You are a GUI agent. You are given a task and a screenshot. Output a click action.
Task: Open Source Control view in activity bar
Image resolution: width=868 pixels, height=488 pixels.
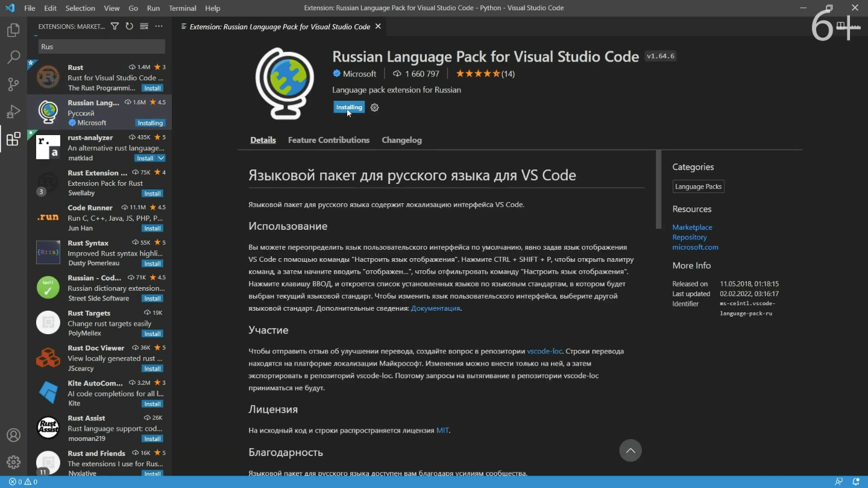[13, 84]
